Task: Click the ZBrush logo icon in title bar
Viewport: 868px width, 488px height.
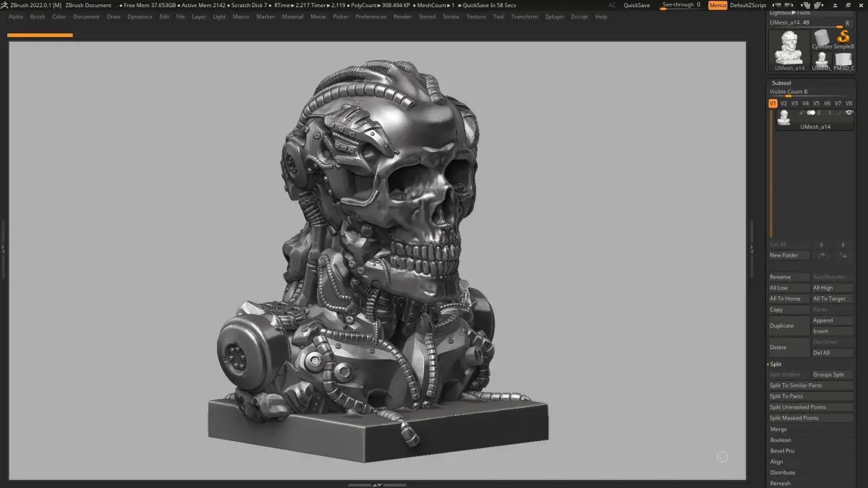Action: 4,5
